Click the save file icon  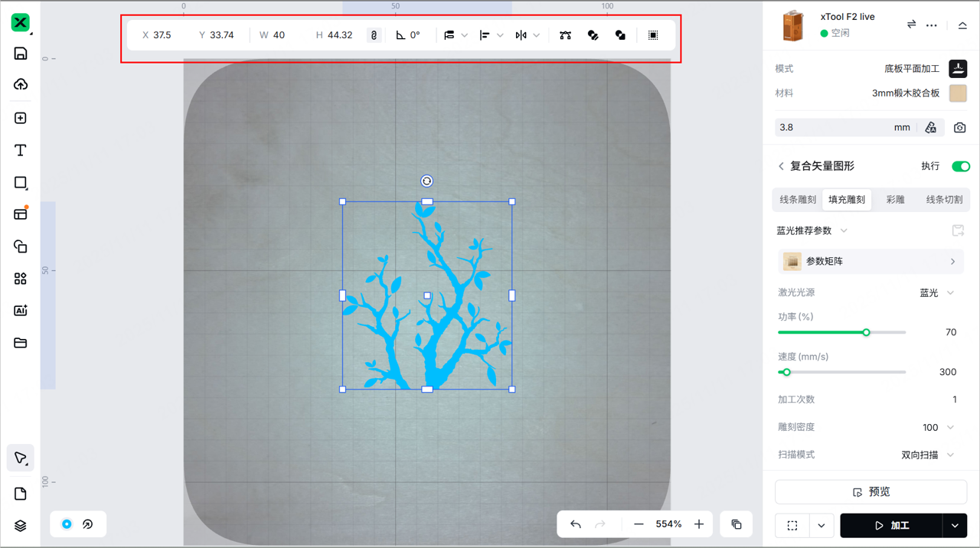pyautogui.click(x=21, y=54)
